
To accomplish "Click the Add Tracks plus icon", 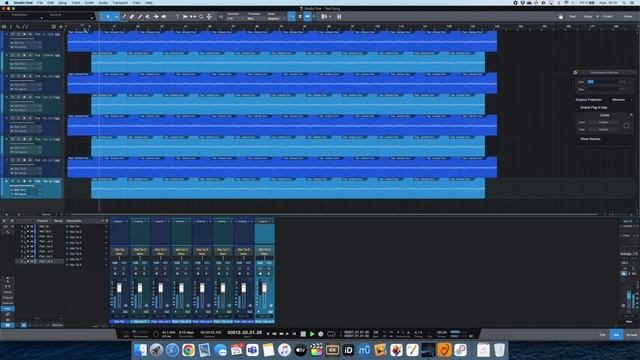I will [61, 27].
